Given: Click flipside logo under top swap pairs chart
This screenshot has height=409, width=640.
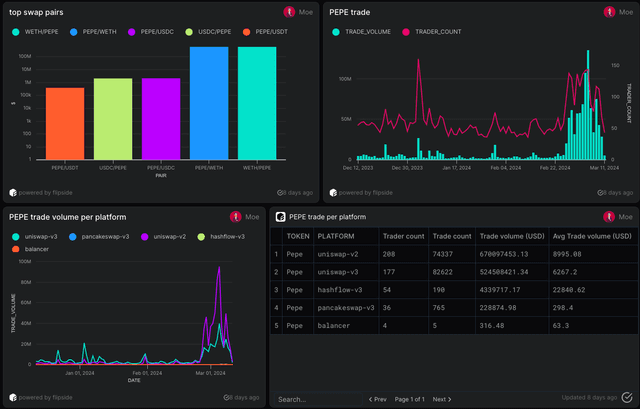Looking at the screenshot, I should (x=13, y=193).
